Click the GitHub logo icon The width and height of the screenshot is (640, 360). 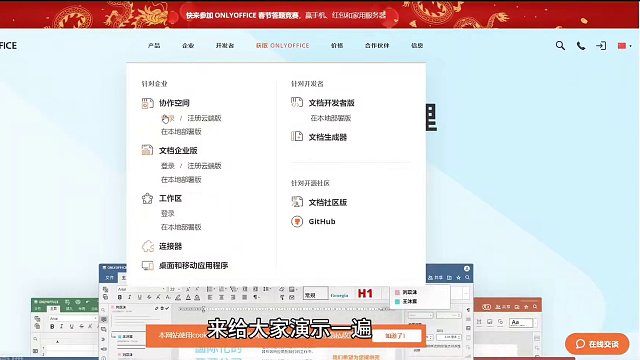point(297,221)
